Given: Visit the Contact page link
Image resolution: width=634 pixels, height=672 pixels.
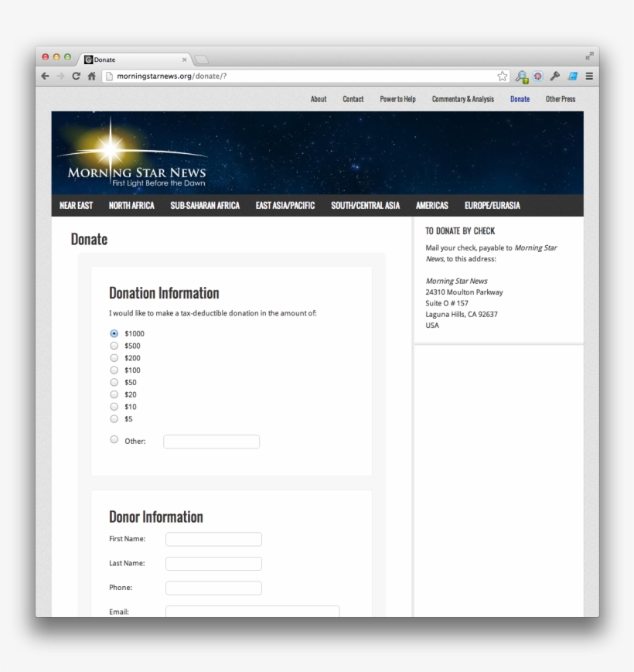Looking at the screenshot, I should (x=353, y=99).
